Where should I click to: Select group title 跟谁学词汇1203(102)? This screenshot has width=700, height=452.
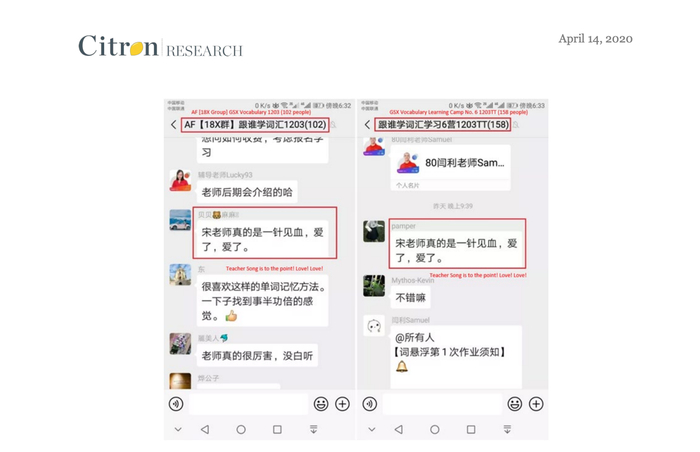coord(255,125)
